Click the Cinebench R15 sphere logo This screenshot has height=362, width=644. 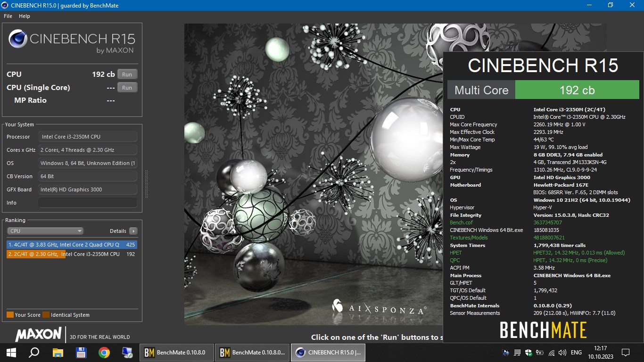coord(17,39)
